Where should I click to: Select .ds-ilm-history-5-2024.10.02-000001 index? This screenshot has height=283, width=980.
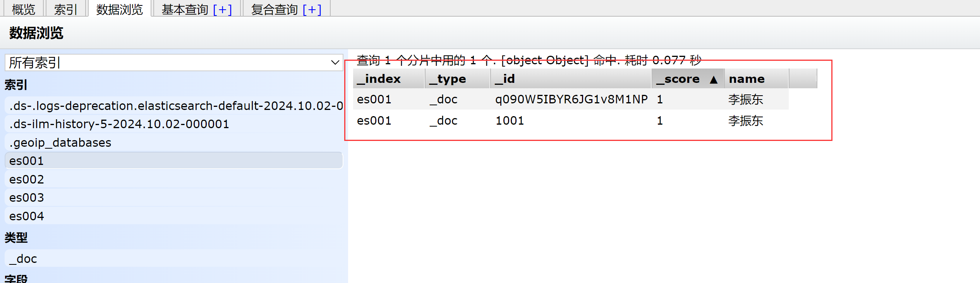(174, 124)
